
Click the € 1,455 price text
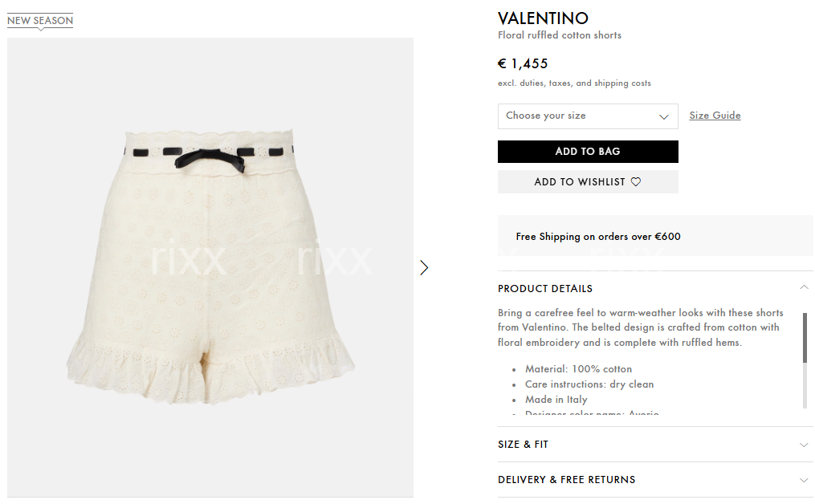tap(523, 64)
